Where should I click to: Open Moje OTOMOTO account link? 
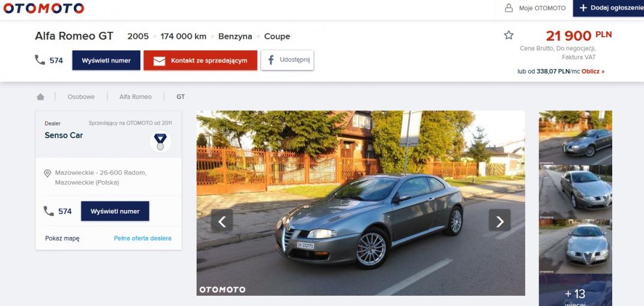542,8
